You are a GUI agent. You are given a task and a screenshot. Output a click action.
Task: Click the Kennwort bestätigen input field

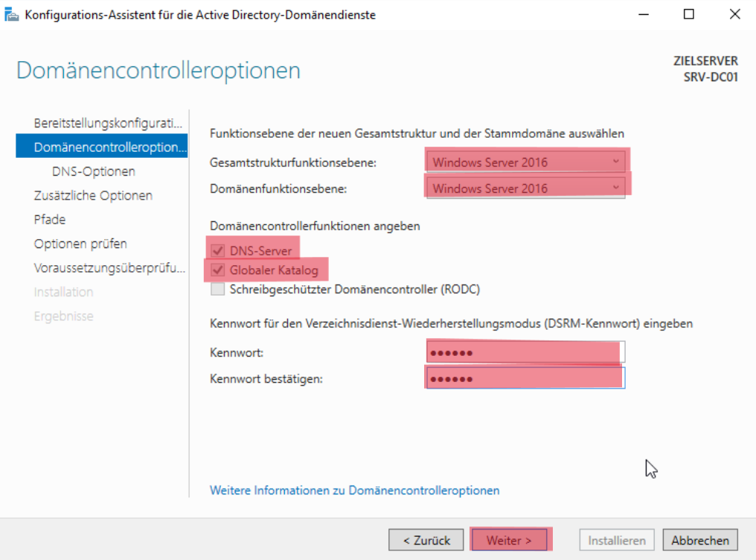525,378
